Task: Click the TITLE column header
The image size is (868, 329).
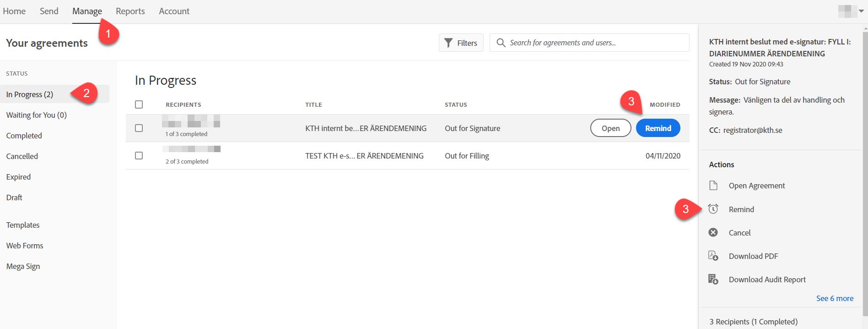Action: pos(313,104)
